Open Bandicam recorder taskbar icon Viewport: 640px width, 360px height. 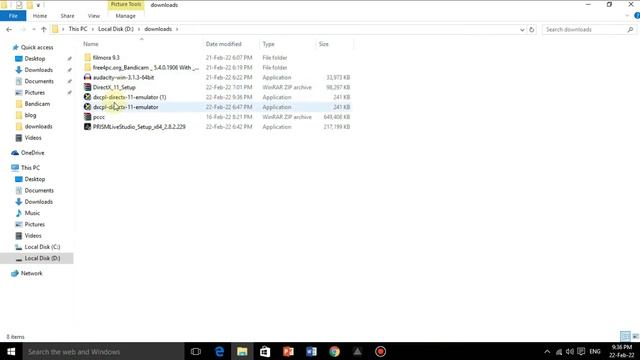pyautogui.click(x=380, y=351)
